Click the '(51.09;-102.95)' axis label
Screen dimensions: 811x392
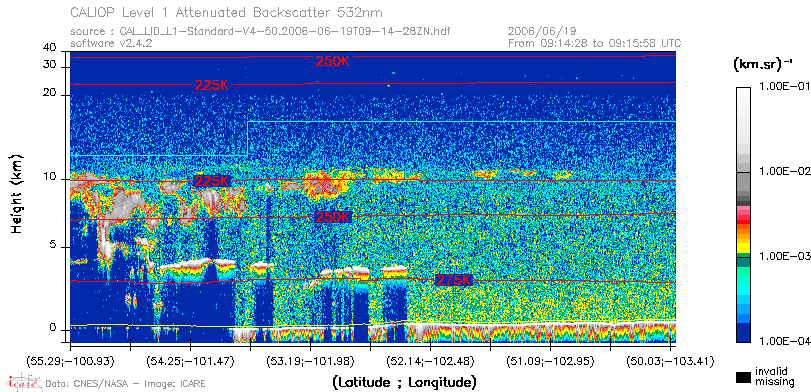(x=550, y=361)
